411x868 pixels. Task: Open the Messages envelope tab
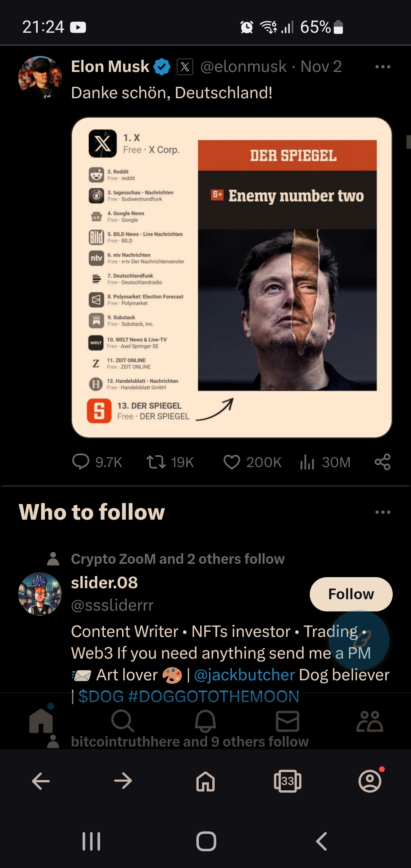pos(287,721)
